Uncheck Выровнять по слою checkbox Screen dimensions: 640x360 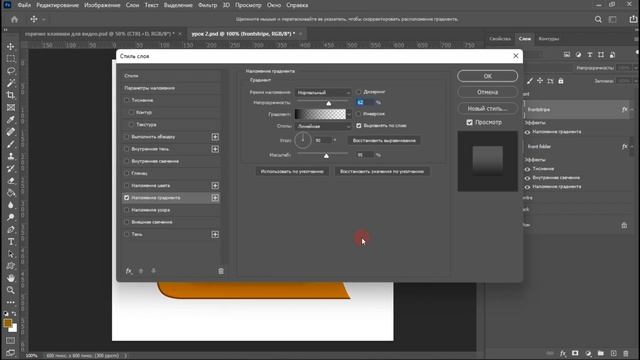[x=358, y=126]
